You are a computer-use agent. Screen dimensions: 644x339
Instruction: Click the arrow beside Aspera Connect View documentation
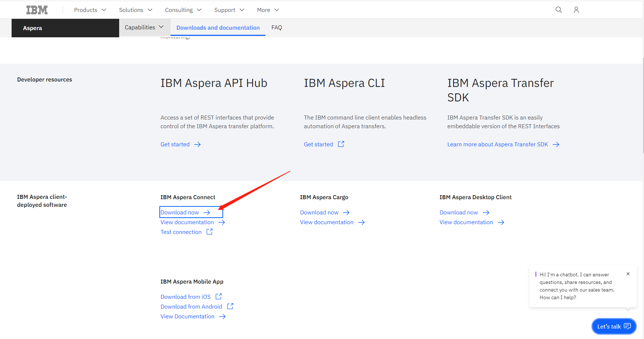(x=222, y=222)
